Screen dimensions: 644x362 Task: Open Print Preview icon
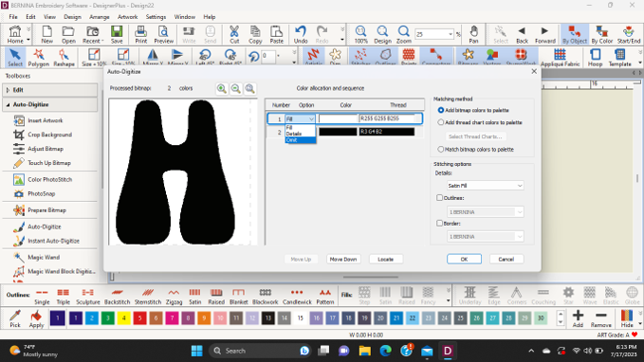pos(163,34)
